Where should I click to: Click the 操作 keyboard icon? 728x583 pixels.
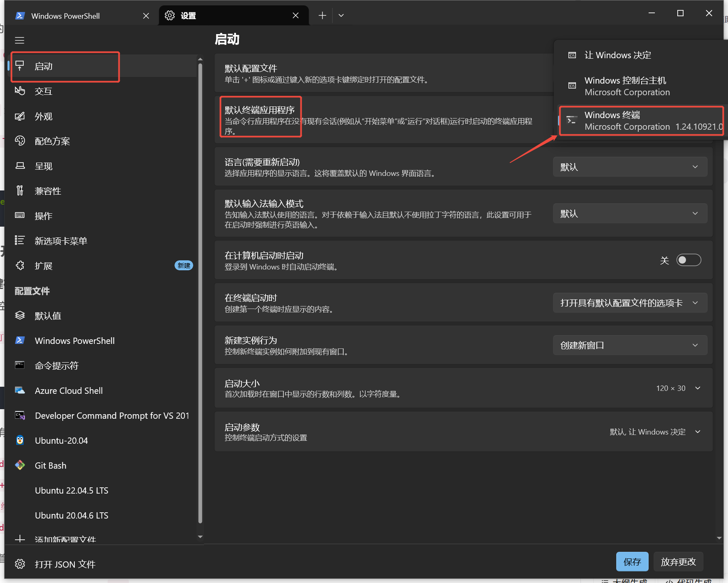pyautogui.click(x=20, y=215)
